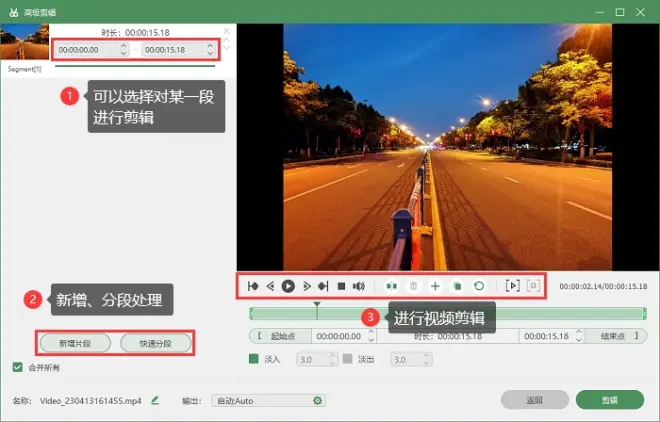Increase Segment[1] end time 00:00:15.18
The width and height of the screenshot is (660, 422).
(x=210, y=46)
